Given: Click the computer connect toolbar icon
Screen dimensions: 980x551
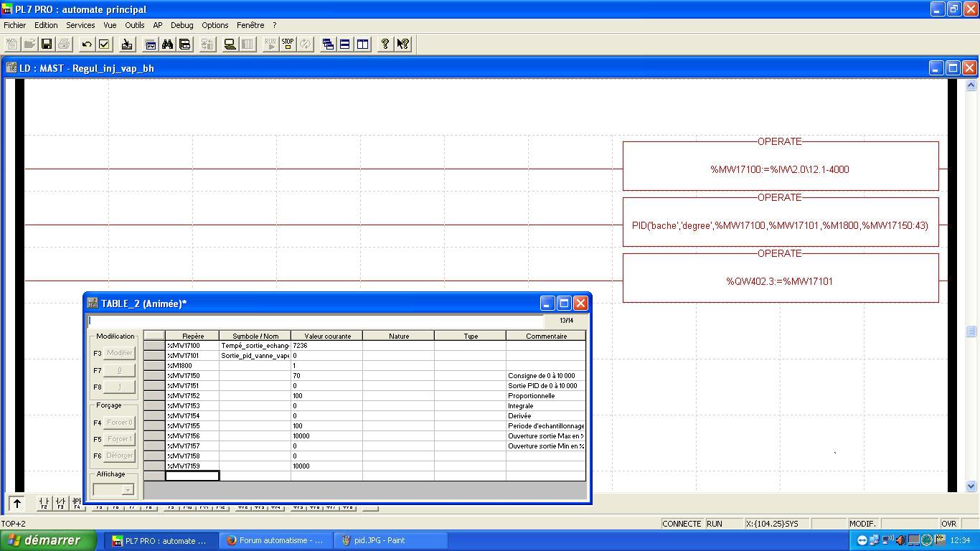Looking at the screenshot, I should tap(230, 44).
